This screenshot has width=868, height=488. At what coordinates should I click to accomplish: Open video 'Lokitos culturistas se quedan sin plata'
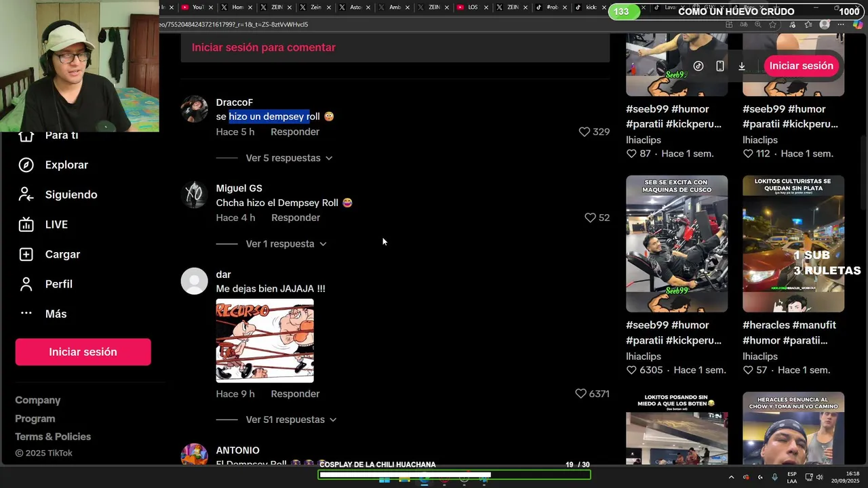coord(793,244)
